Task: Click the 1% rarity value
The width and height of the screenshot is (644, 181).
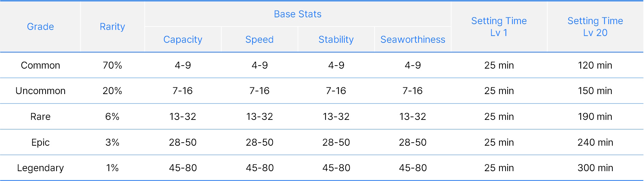Action: pyautogui.click(x=112, y=168)
